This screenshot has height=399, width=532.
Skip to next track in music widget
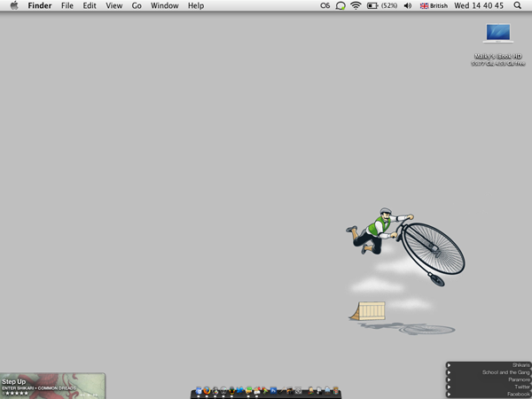96,395
